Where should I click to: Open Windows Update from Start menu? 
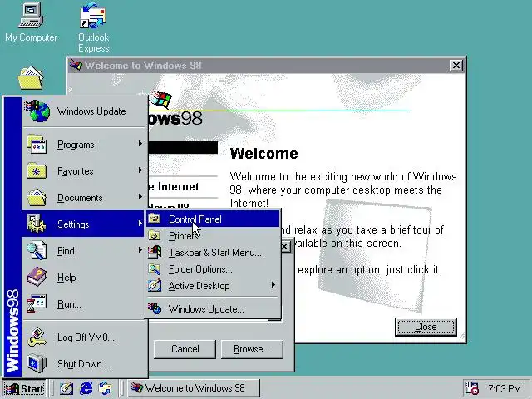(83, 111)
